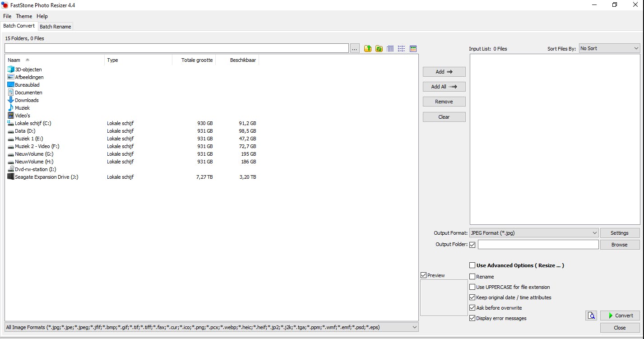Open the conversion preview magnifier icon
The height and width of the screenshot is (339, 644).
click(x=591, y=316)
